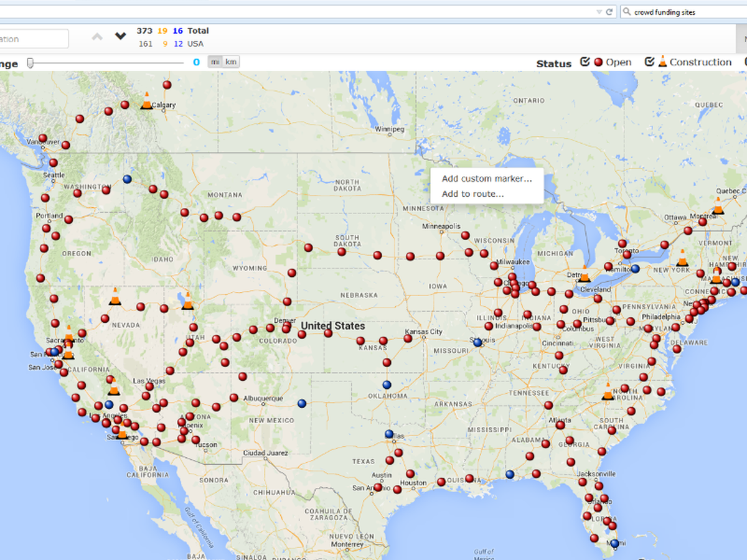Screen dimensions: 747x560
Task: Select mi as the range unit
Action: click(215, 62)
